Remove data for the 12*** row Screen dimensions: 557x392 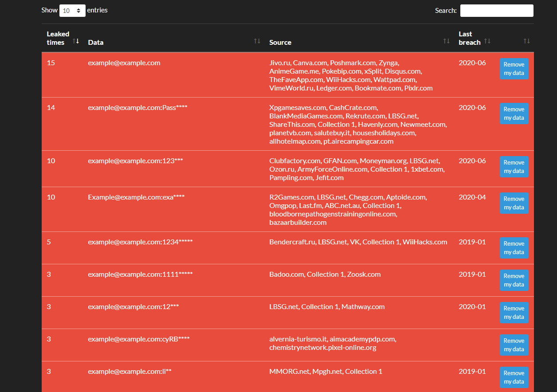(514, 313)
